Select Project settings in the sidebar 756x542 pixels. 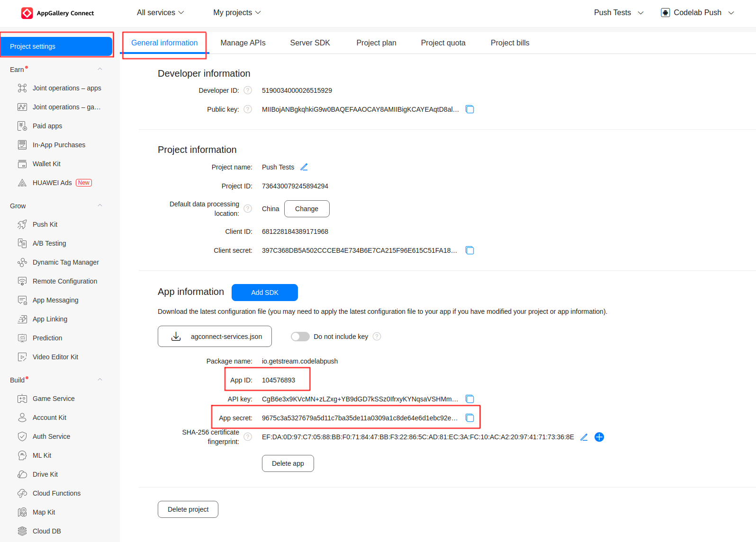[x=56, y=46]
